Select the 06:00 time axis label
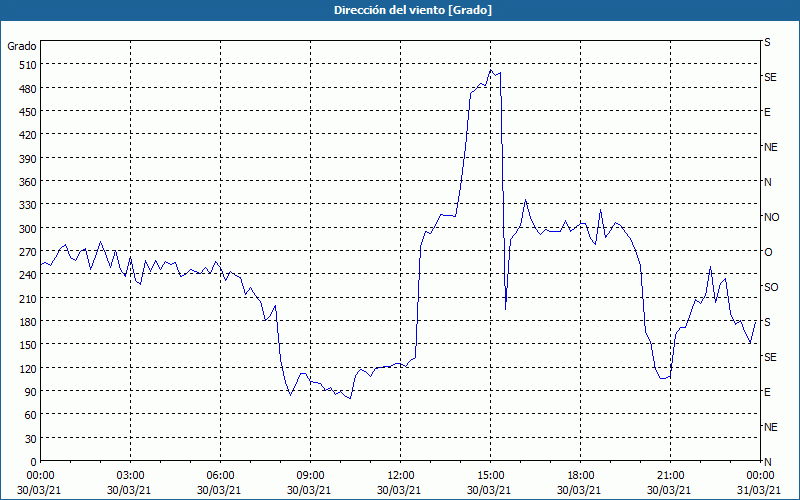 point(220,476)
